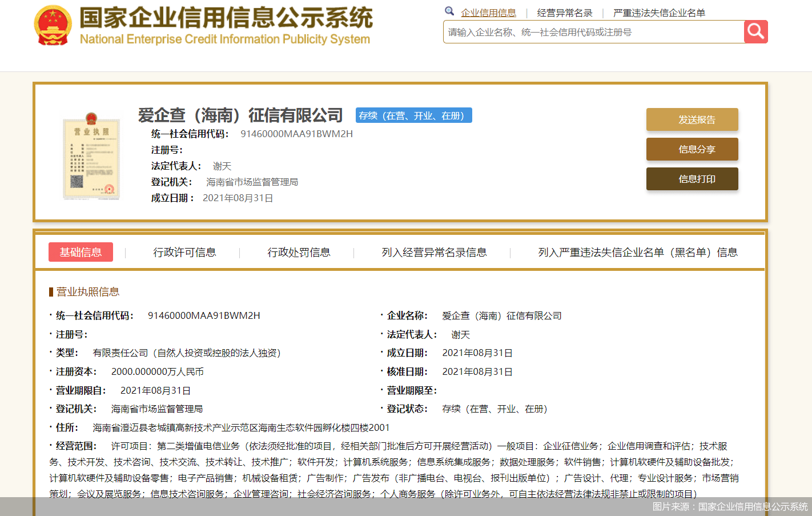Click legal representative 谢天 in header card
Image resolution: width=812 pixels, height=516 pixels.
tap(222, 166)
